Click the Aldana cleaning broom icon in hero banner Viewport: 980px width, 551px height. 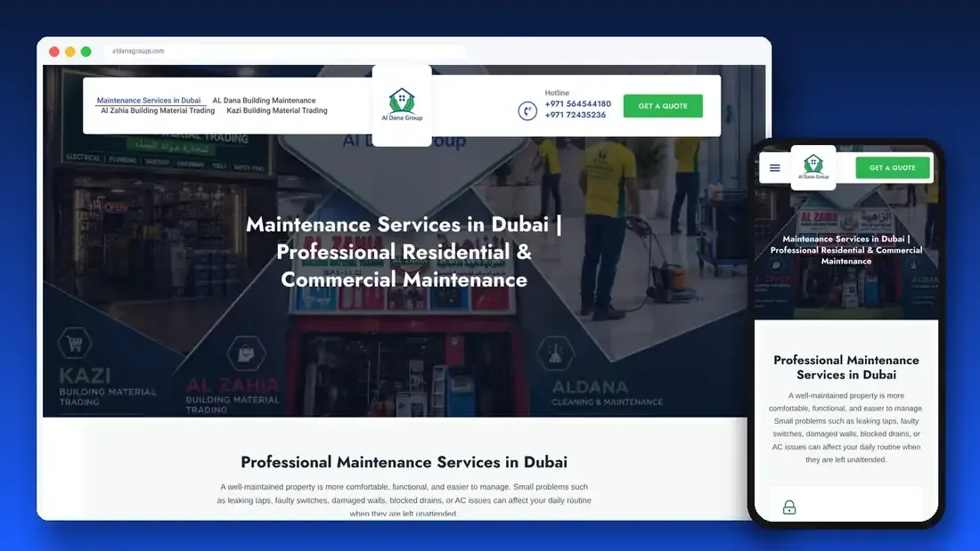(555, 353)
